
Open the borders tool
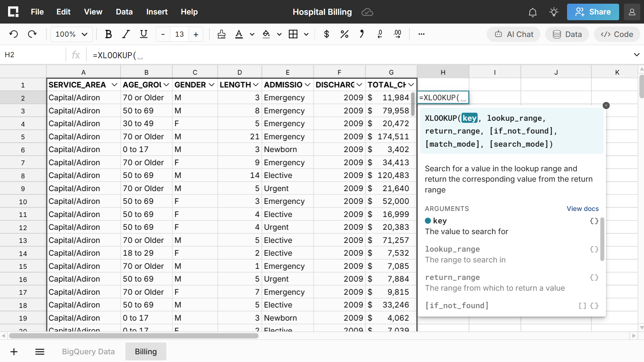pyautogui.click(x=293, y=34)
